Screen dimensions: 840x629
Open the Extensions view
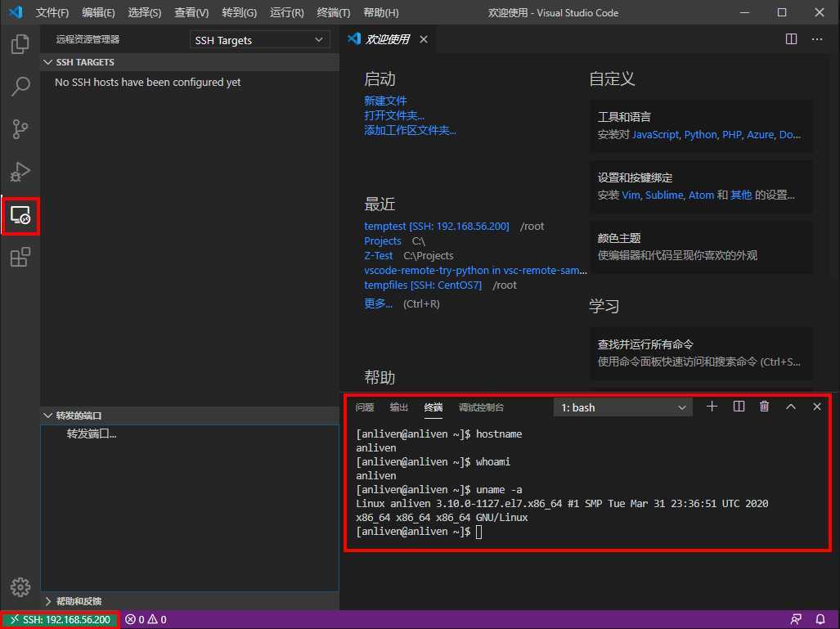pyautogui.click(x=20, y=257)
